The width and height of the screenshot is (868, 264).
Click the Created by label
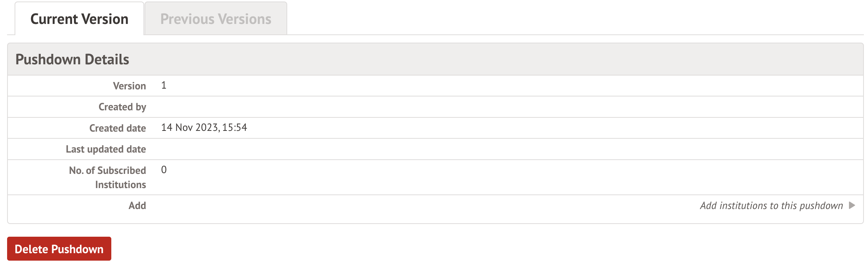[122, 107]
